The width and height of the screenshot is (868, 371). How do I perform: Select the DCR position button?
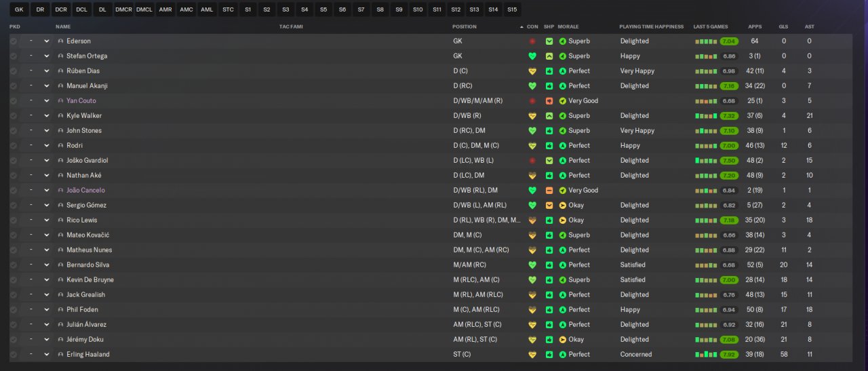(61, 9)
